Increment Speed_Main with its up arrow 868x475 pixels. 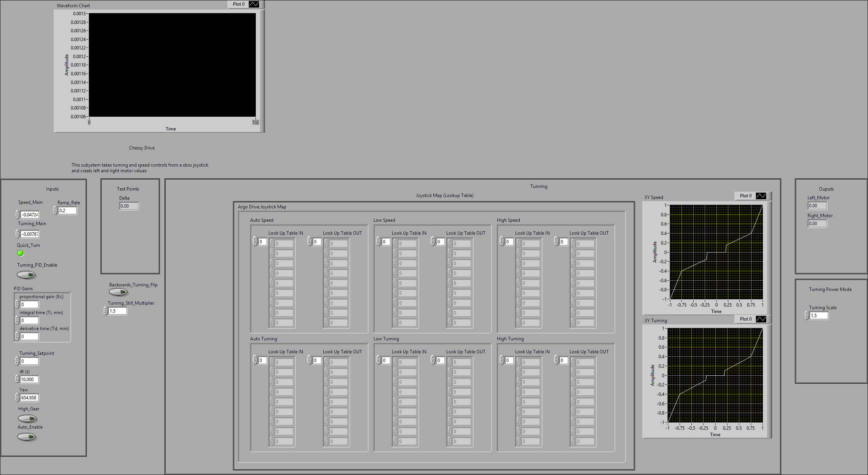(x=17, y=213)
